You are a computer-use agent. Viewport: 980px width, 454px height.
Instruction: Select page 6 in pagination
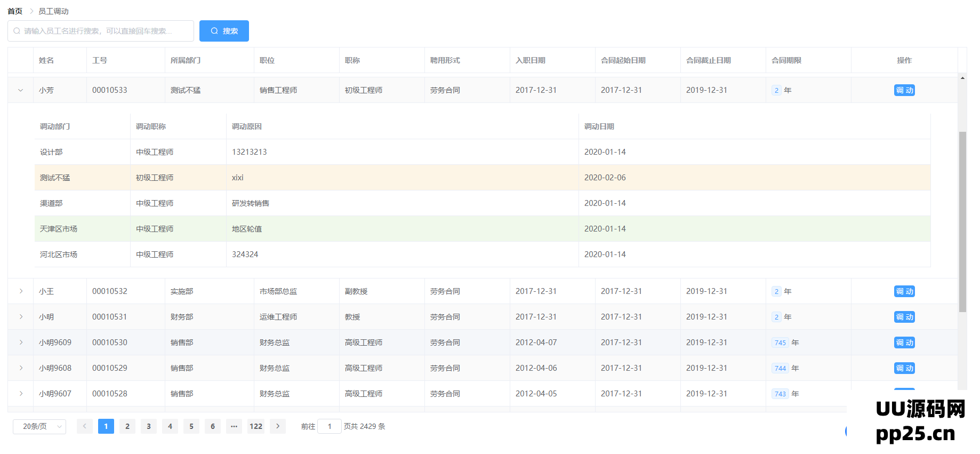213,426
